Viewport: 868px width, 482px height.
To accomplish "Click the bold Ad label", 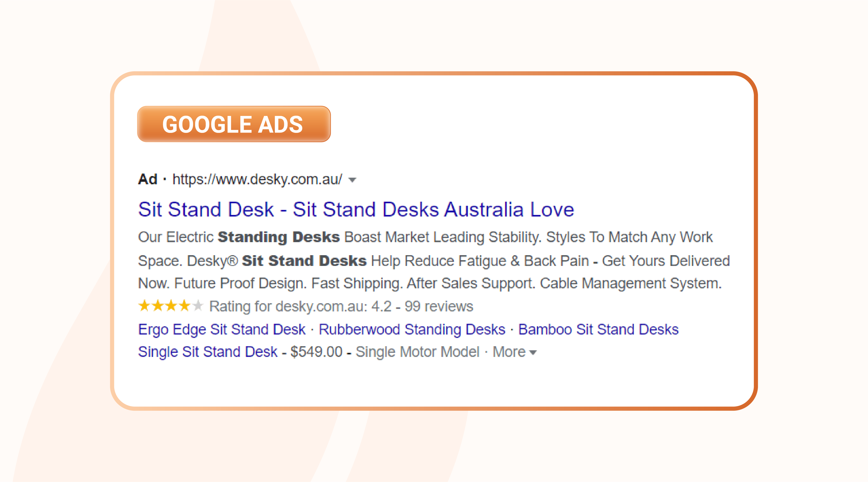I will [148, 179].
